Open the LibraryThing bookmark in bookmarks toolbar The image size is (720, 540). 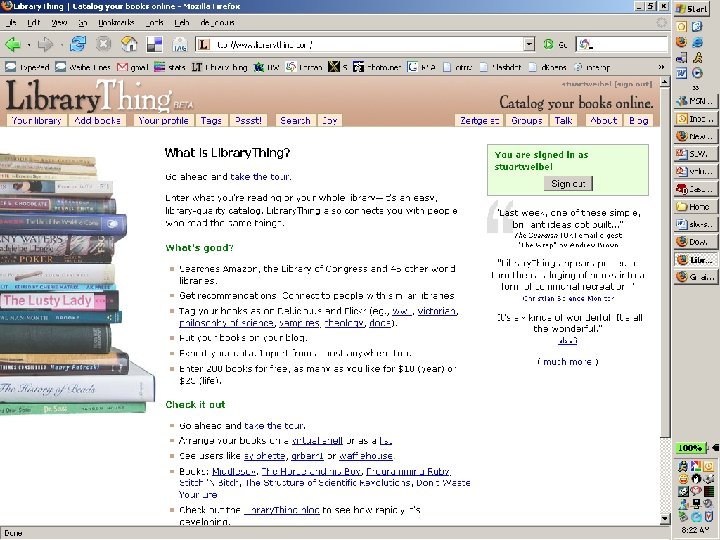(219, 67)
